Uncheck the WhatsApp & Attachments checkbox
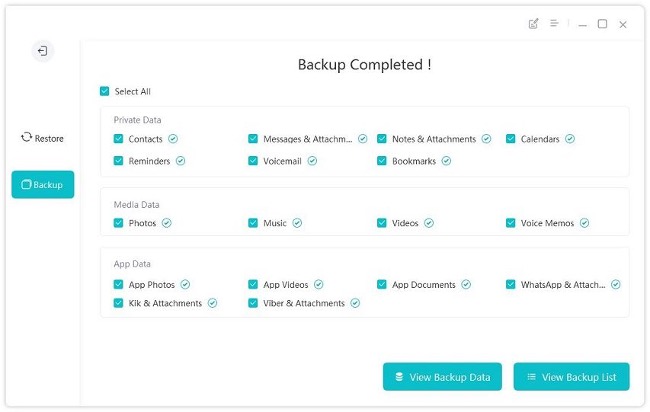Screen dimensions: 650x412 point(510,284)
